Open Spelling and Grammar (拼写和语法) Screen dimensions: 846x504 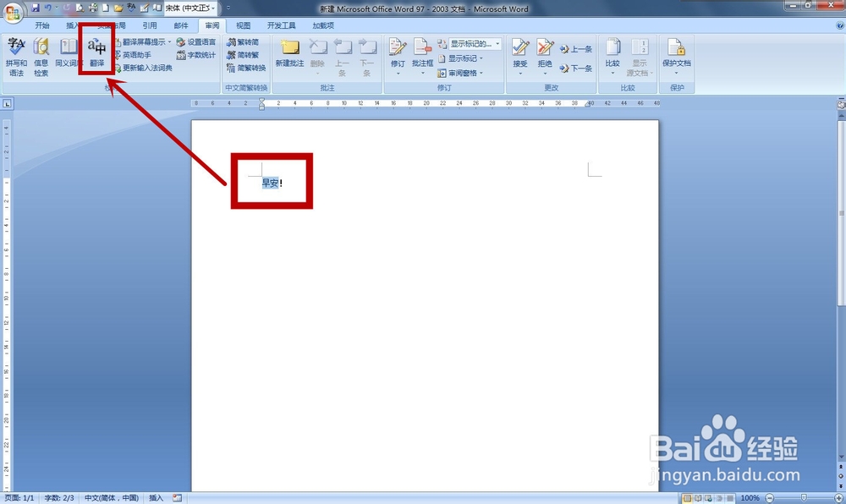pos(16,58)
